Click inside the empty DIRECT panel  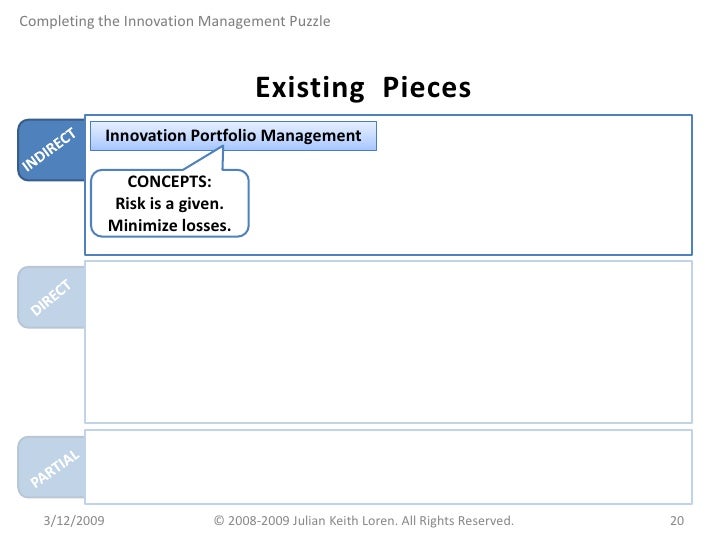388,341
